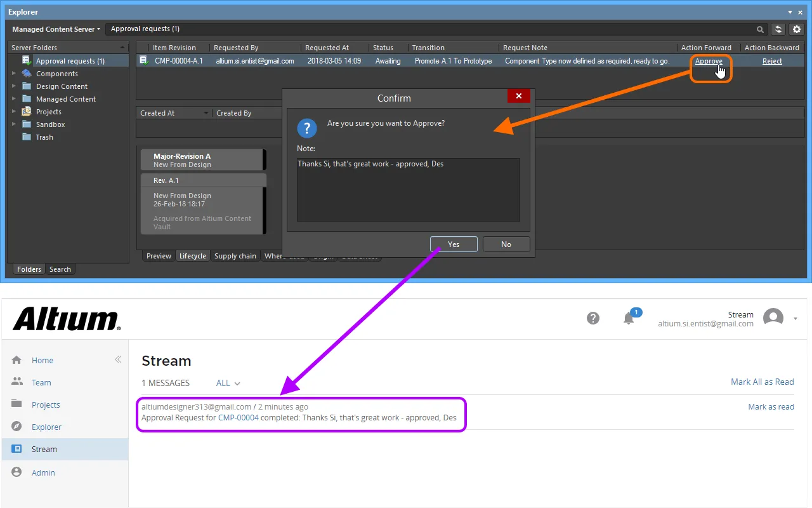Go to Home via the house icon
Image resolution: width=812 pixels, height=508 pixels.
(x=16, y=360)
